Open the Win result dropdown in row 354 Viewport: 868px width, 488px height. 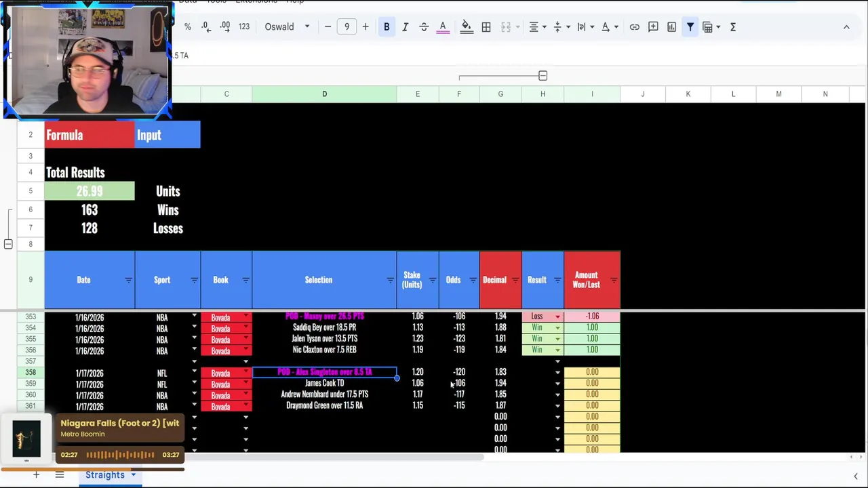557,327
